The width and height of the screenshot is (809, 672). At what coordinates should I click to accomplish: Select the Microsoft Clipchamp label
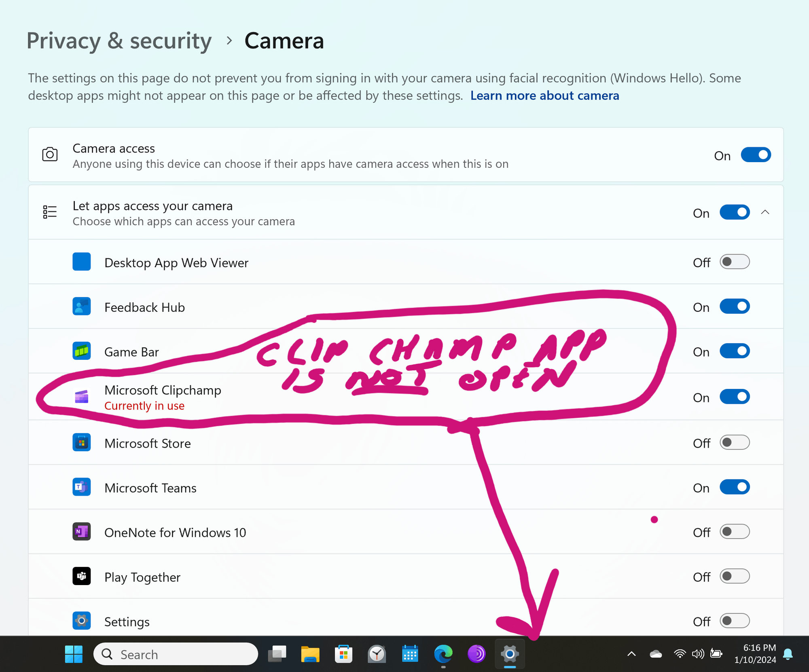(x=163, y=390)
